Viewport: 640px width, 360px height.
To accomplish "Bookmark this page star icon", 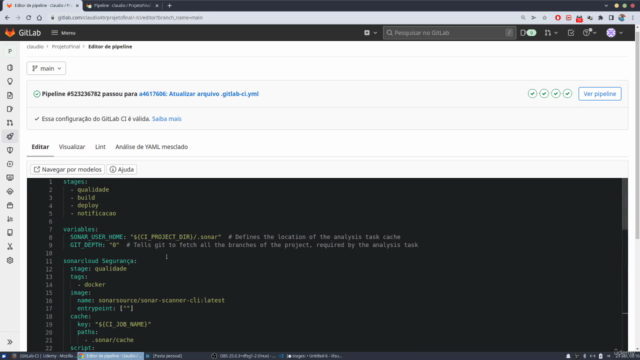I will point(544,18).
